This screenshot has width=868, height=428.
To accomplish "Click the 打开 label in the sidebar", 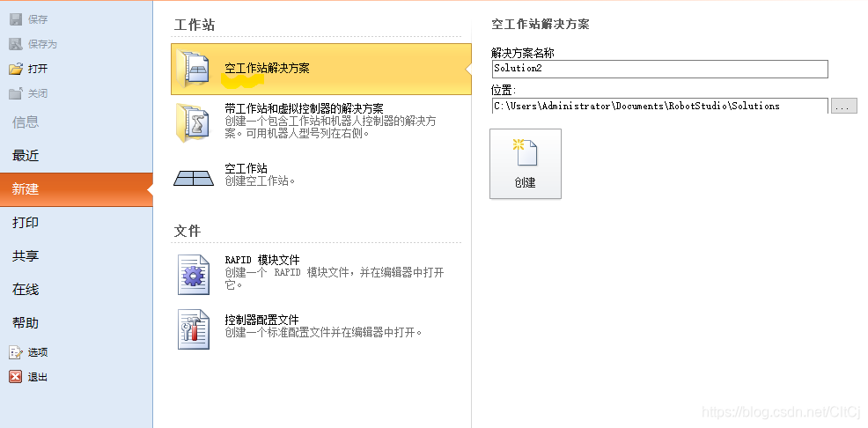I will (x=38, y=69).
